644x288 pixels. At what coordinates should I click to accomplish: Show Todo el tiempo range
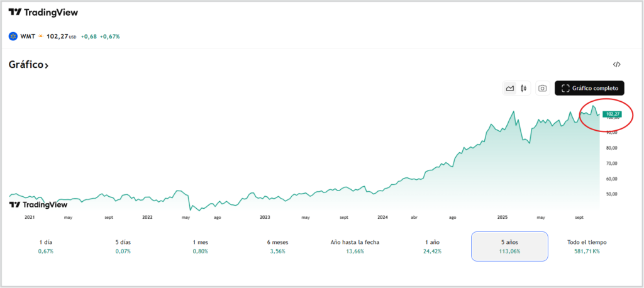[x=586, y=246]
